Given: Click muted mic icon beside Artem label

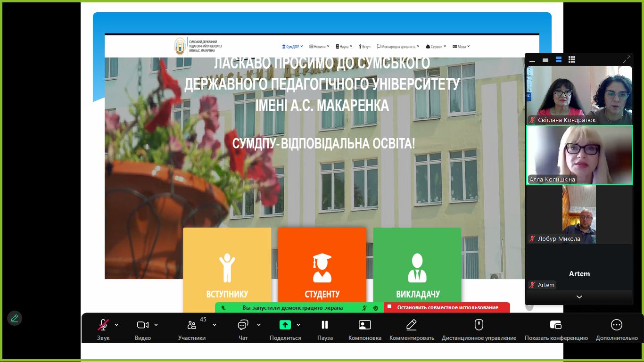Looking at the screenshot, I should point(532,285).
